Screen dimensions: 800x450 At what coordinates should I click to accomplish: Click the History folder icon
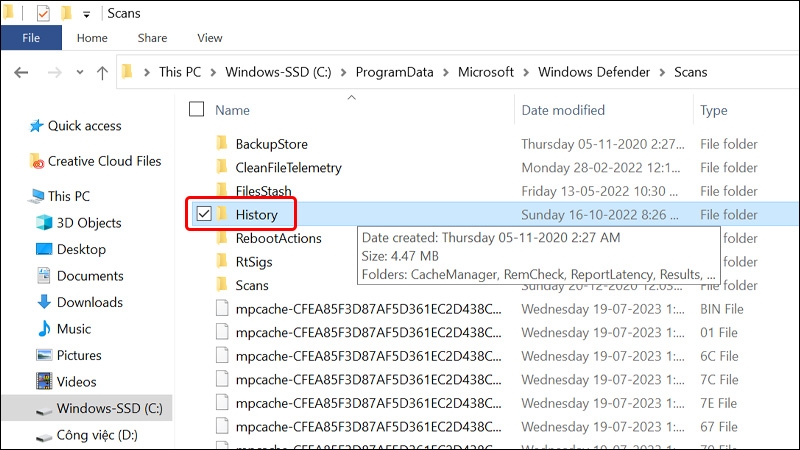pos(222,214)
